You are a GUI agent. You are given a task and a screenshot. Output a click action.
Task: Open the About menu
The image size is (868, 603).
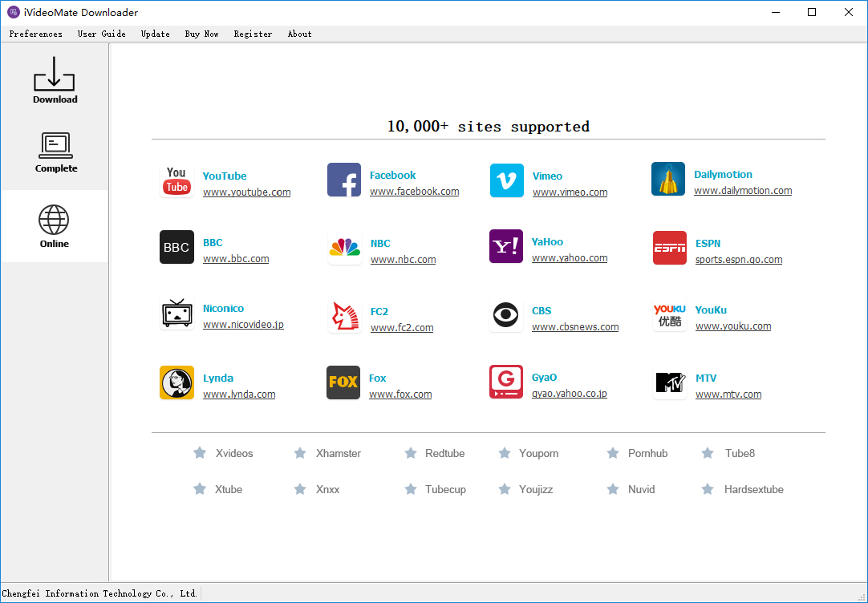(299, 34)
